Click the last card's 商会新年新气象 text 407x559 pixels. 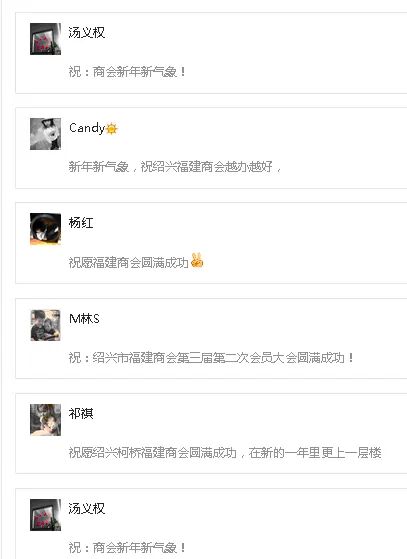127,548
